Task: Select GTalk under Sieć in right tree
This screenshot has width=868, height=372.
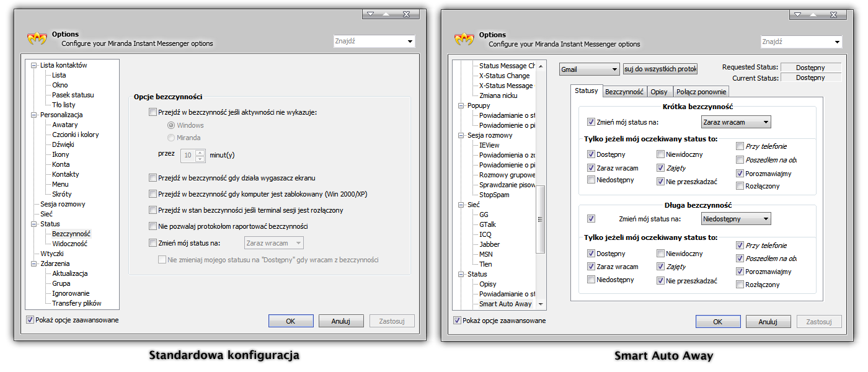Action: [487, 224]
